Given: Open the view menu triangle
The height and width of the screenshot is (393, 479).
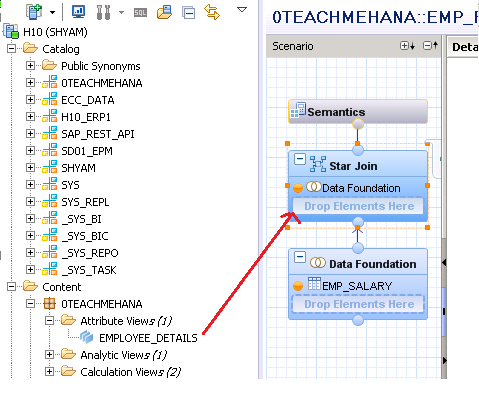Looking at the screenshot, I should pyautogui.click(x=242, y=10).
